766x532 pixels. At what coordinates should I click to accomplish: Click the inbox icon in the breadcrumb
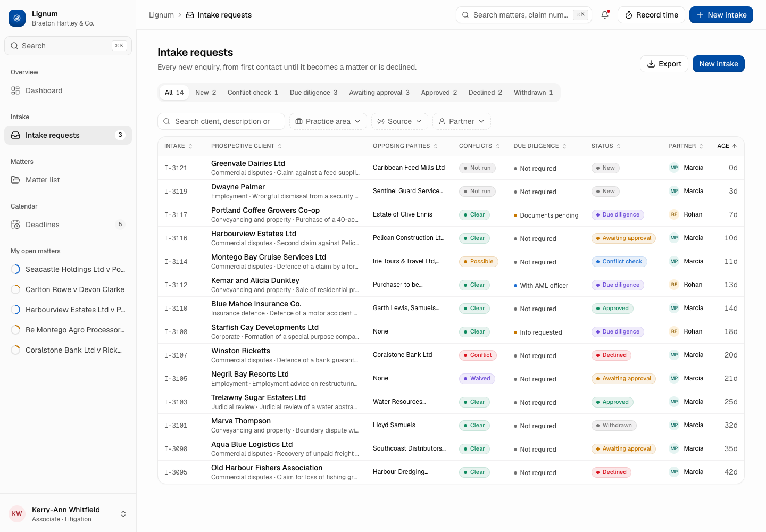(x=190, y=15)
